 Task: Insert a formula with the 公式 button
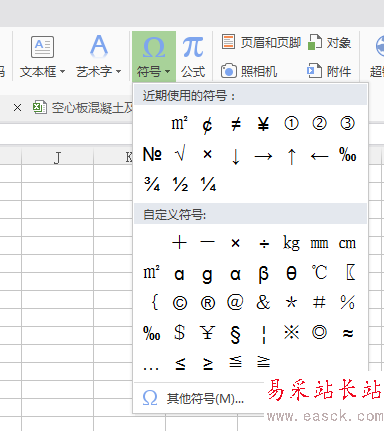point(193,57)
